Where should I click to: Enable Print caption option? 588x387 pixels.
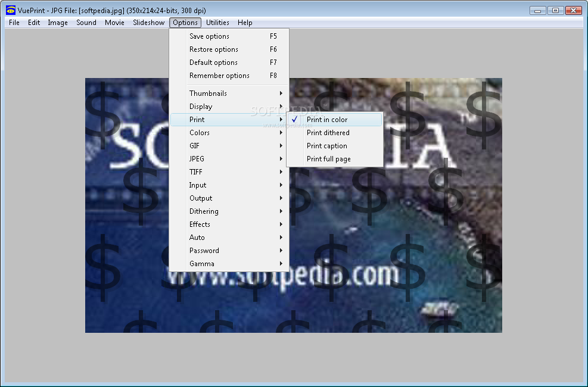(335, 146)
